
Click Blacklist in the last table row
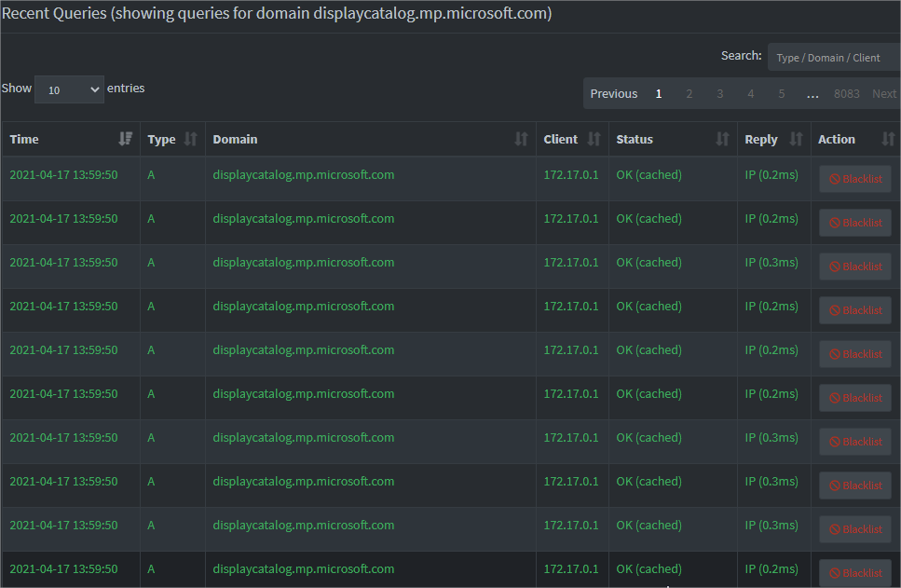tap(855, 573)
